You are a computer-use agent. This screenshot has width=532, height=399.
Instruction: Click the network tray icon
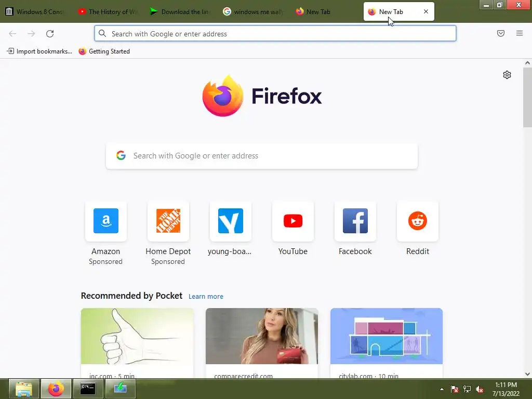467,389
